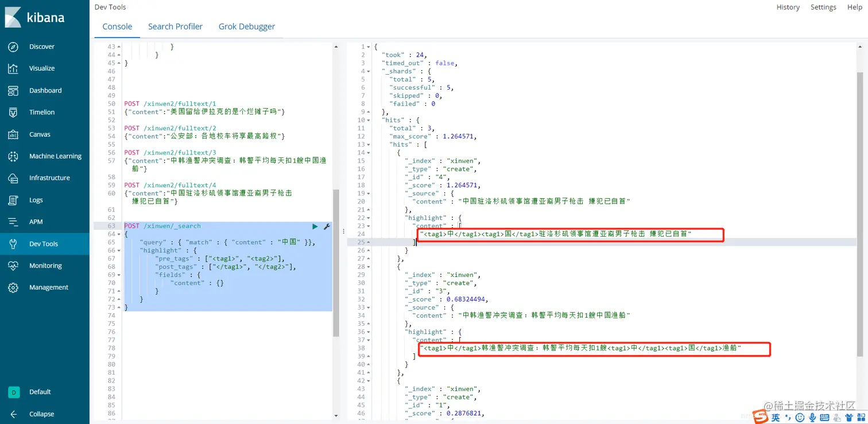This screenshot has width=868, height=424.
Task: Click POST /xinwen2/fulltext/1 line
Action: [170, 104]
